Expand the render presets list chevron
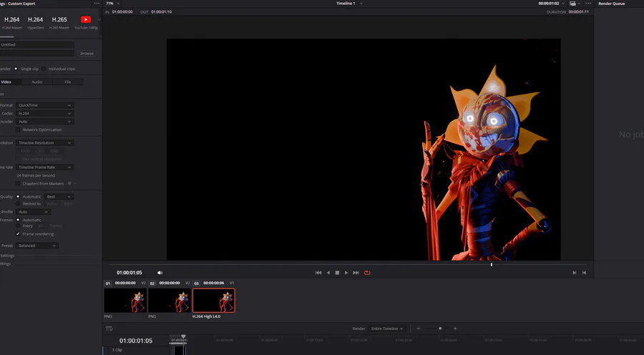This screenshot has width=644, height=355. click(x=99, y=20)
